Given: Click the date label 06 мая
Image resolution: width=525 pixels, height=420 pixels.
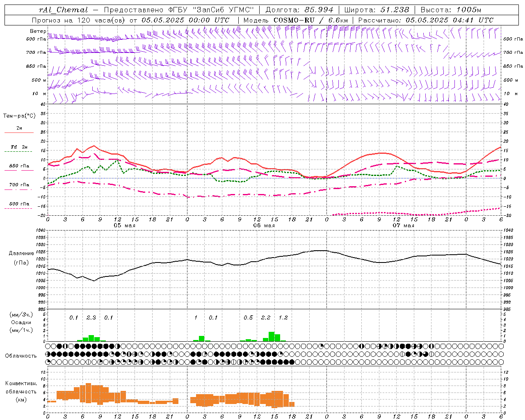Looking at the screenshot, I should [264, 226].
